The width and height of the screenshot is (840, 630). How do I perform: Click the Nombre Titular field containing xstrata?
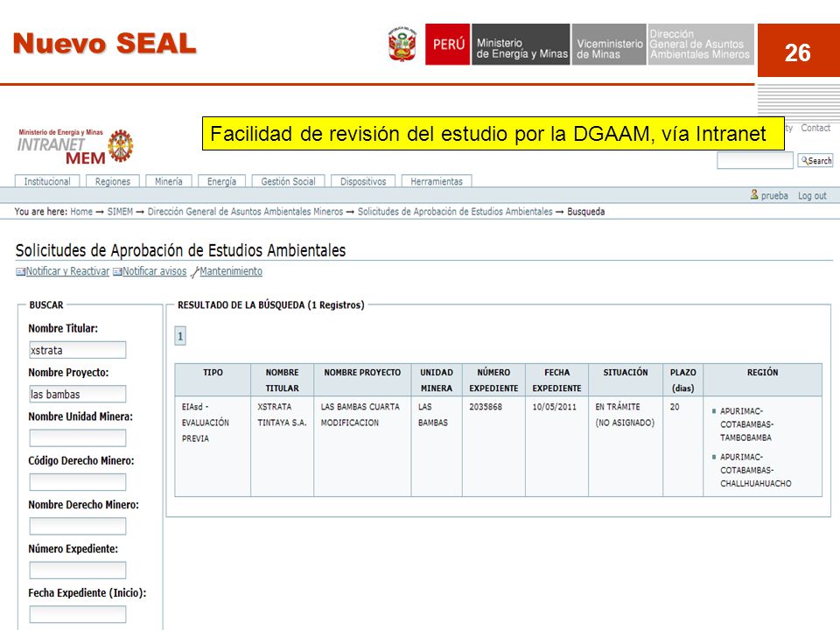point(78,350)
